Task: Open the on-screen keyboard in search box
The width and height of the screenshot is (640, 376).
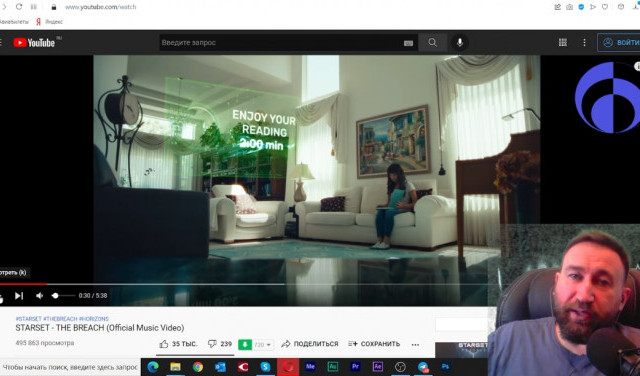Action: tap(408, 43)
